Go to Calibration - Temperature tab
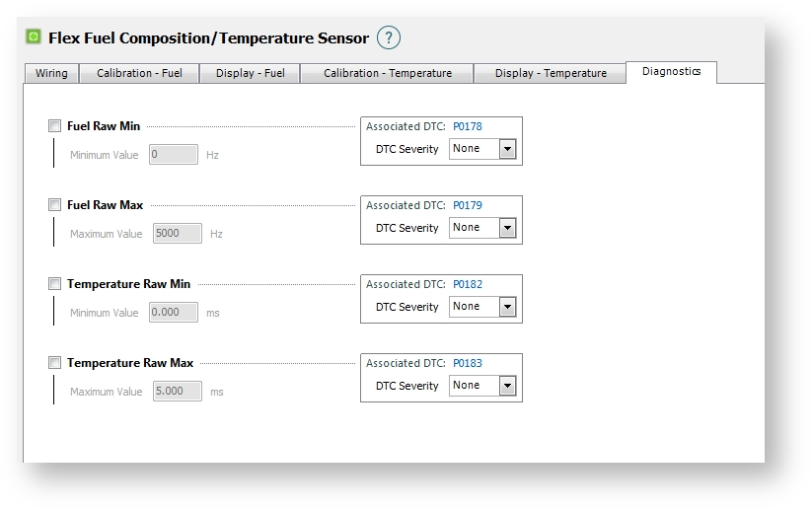 [x=387, y=73]
